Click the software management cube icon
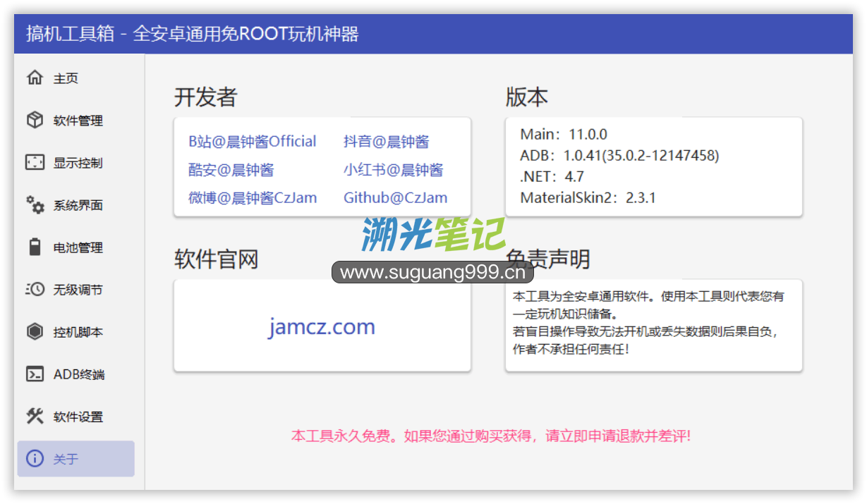The width and height of the screenshot is (867, 504). click(35, 121)
